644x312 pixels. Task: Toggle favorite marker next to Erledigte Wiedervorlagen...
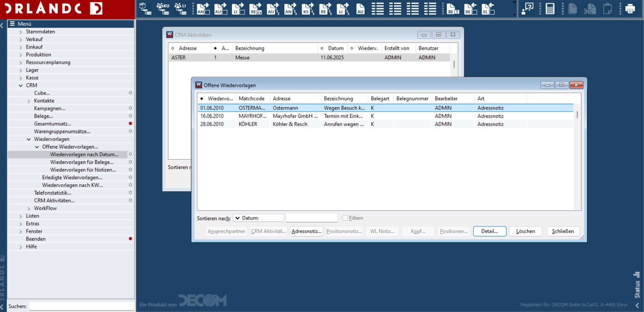(x=130, y=177)
